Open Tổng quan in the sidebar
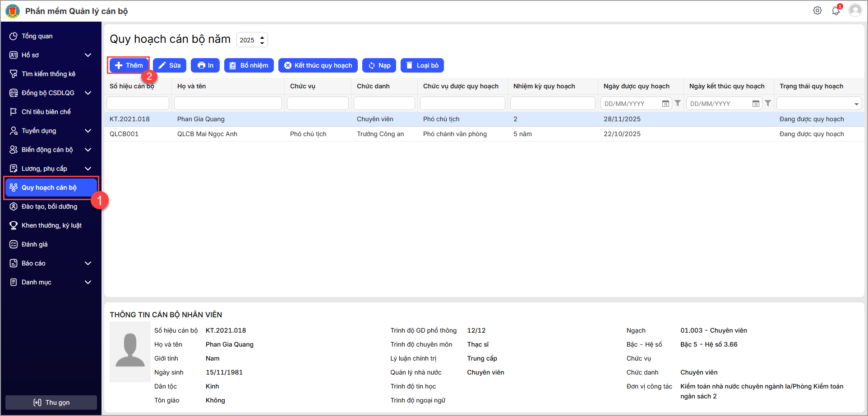 coord(37,36)
